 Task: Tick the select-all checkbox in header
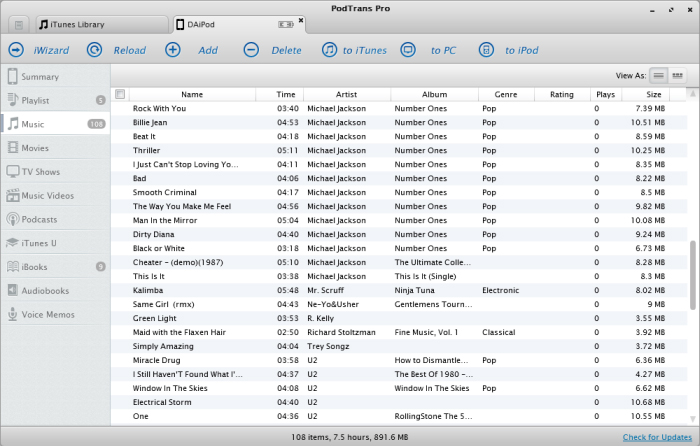pos(120,94)
